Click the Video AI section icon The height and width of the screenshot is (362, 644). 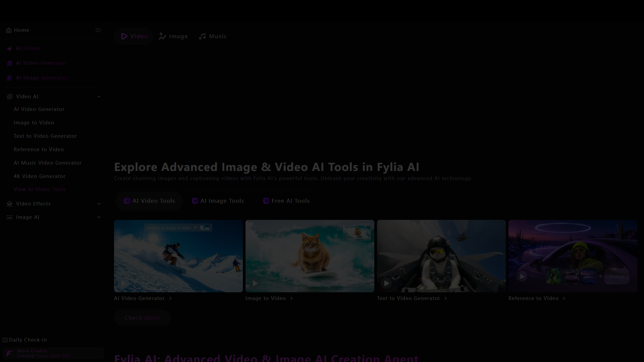pyautogui.click(x=10, y=97)
